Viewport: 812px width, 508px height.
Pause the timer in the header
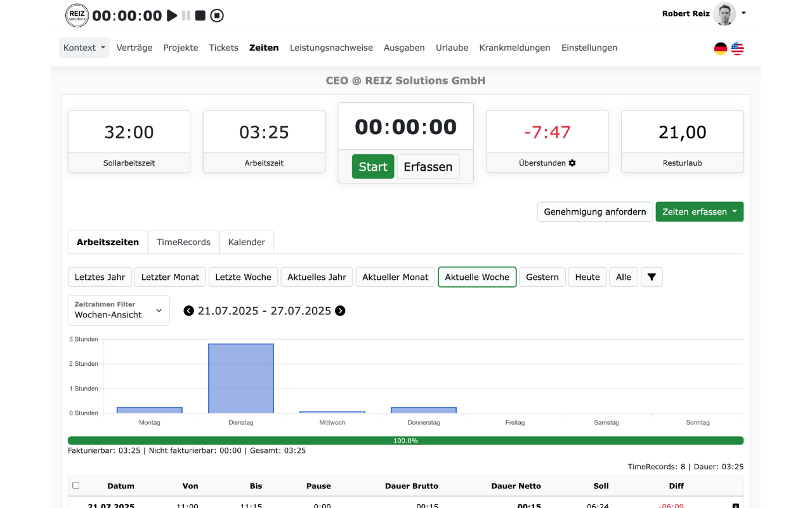(x=186, y=16)
